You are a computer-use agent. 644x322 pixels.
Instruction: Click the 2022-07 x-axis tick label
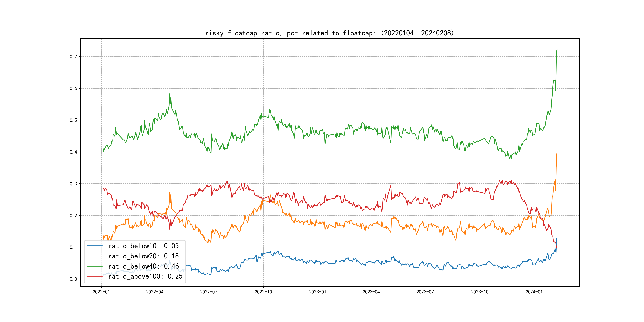pos(209,292)
